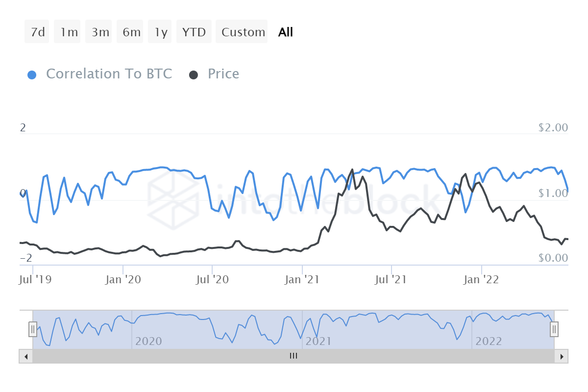Open the Custom date range picker
Screen dimensions: 588x392
243,32
